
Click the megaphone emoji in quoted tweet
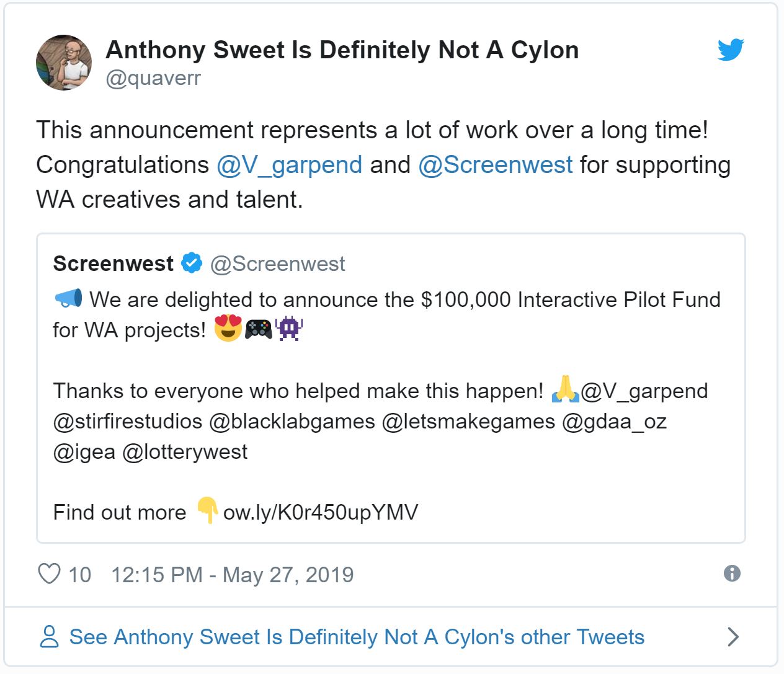click(68, 299)
